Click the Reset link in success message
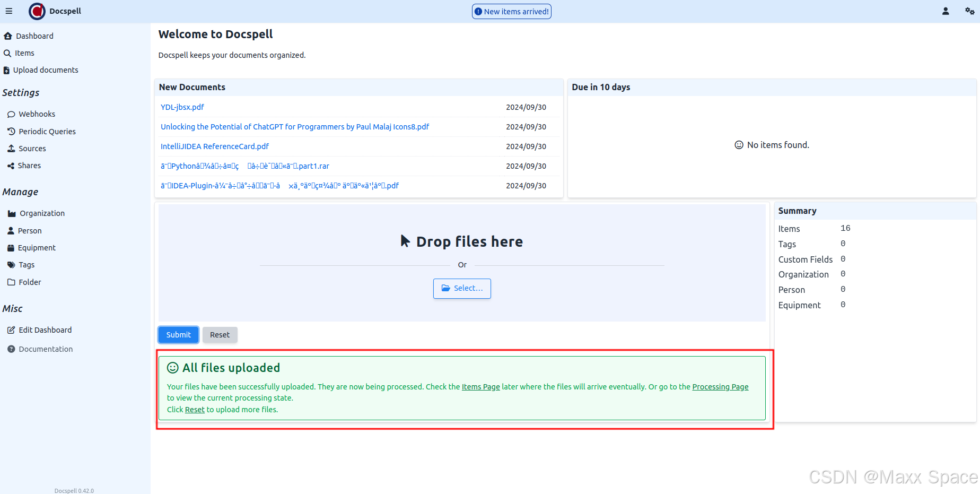 pyautogui.click(x=195, y=410)
